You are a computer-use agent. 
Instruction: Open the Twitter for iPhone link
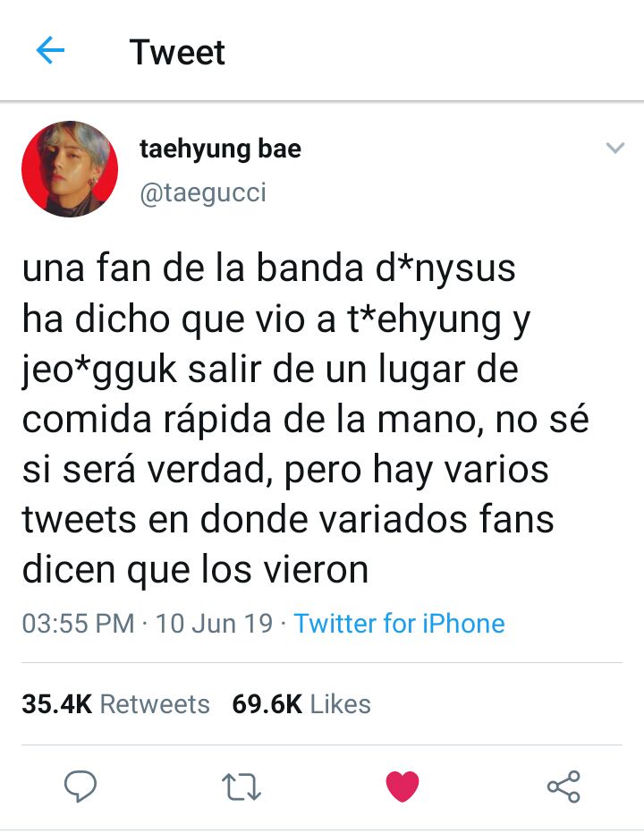[400, 623]
